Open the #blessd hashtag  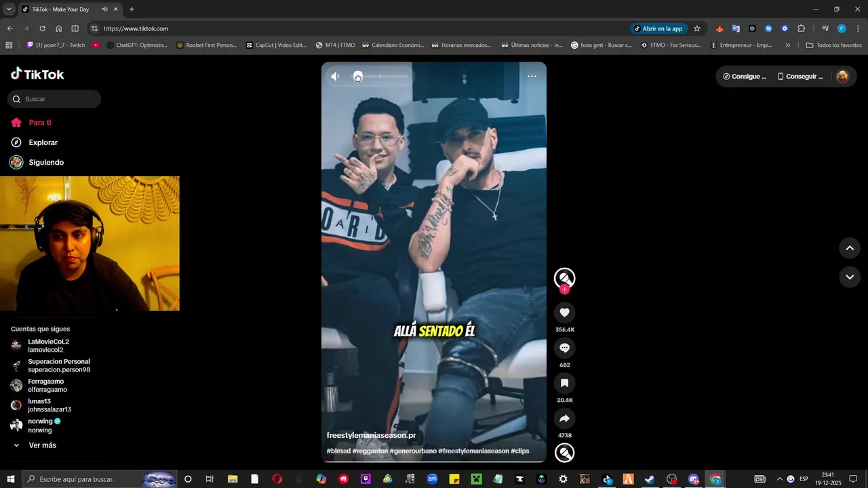click(338, 451)
